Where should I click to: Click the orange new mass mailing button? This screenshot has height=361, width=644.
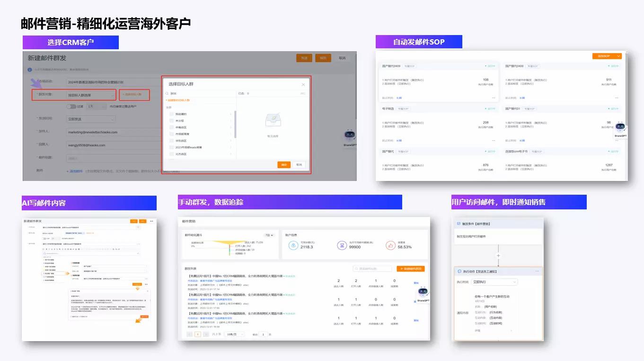[x=410, y=269]
